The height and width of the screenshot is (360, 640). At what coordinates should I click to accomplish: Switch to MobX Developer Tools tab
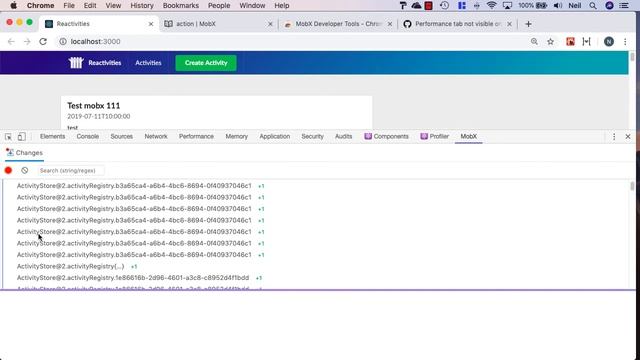tap(338, 24)
